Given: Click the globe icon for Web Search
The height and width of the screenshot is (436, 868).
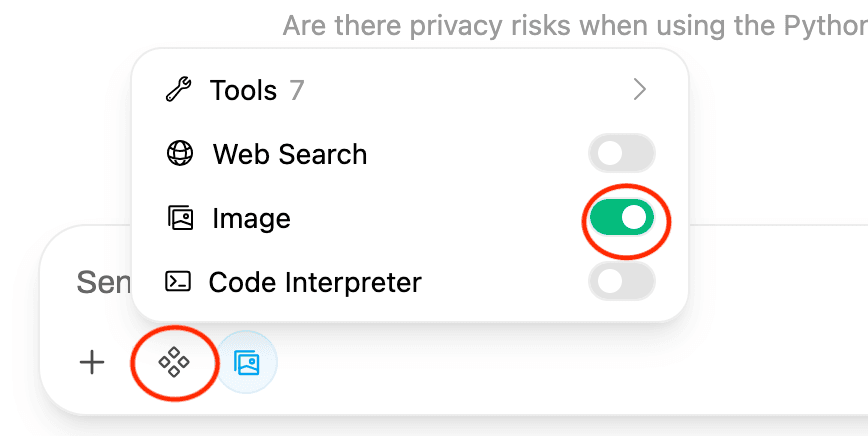Looking at the screenshot, I should (x=179, y=154).
